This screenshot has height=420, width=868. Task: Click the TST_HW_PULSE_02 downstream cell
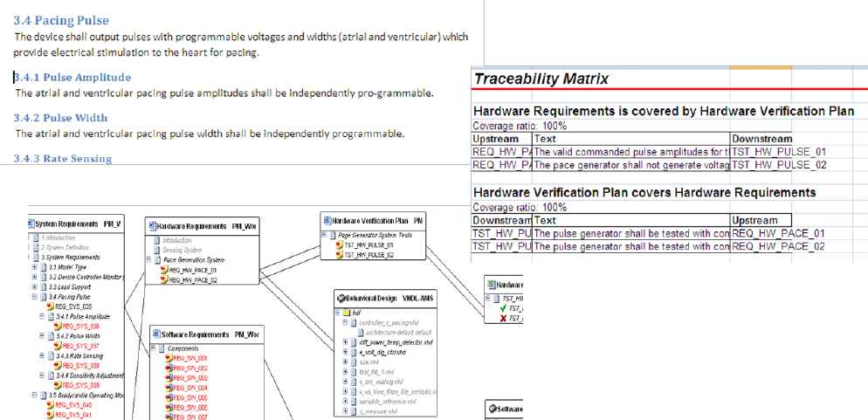pyautogui.click(x=761, y=164)
